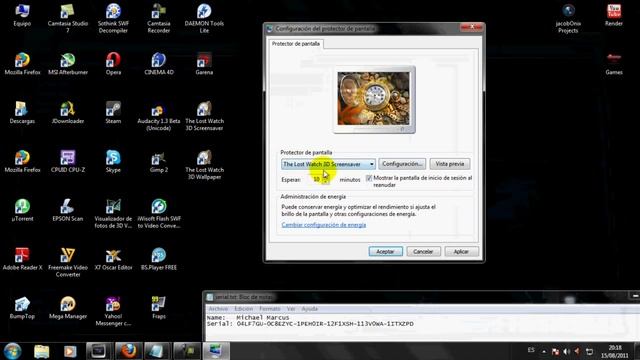This screenshot has height=360, width=640.
Task: Open Skype desktop icon
Action: click(x=113, y=162)
